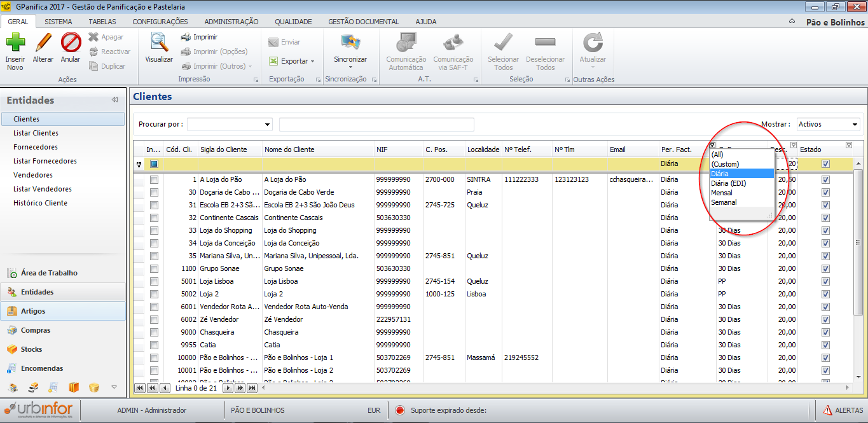Click the Anular red prohibition icon
This screenshot has width=868, height=423.
pyautogui.click(x=71, y=43)
